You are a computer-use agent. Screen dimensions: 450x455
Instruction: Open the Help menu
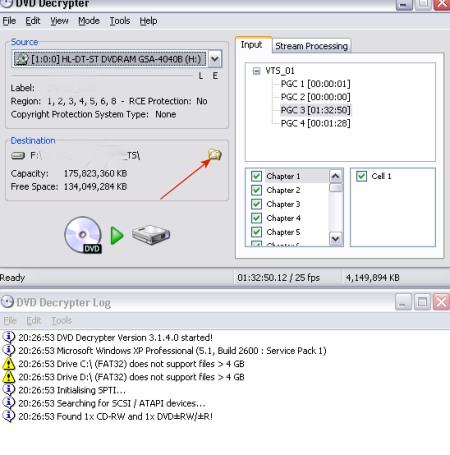click(148, 21)
